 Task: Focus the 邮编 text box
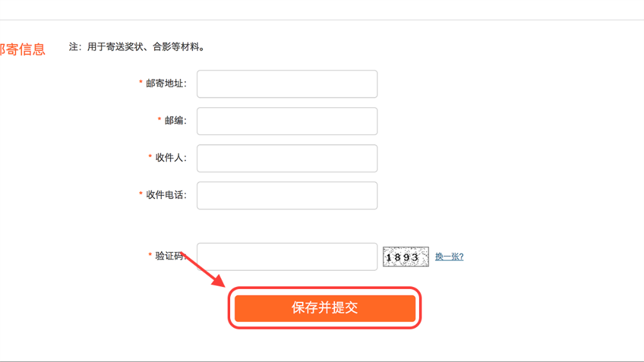pos(287,122)
